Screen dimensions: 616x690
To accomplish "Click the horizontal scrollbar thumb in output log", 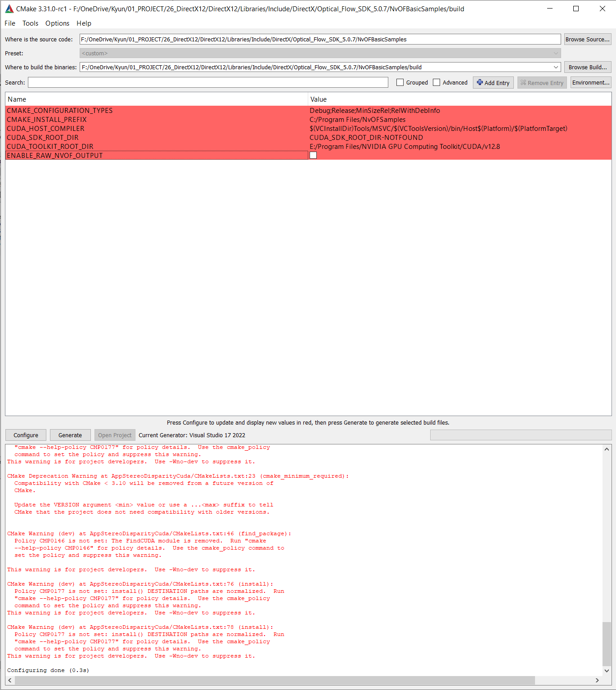I will [275, 680].
